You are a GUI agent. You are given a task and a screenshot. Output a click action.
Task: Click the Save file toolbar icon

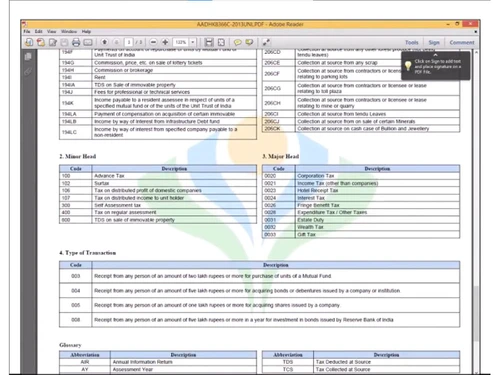pyautogui.click(x=64, y=42)
